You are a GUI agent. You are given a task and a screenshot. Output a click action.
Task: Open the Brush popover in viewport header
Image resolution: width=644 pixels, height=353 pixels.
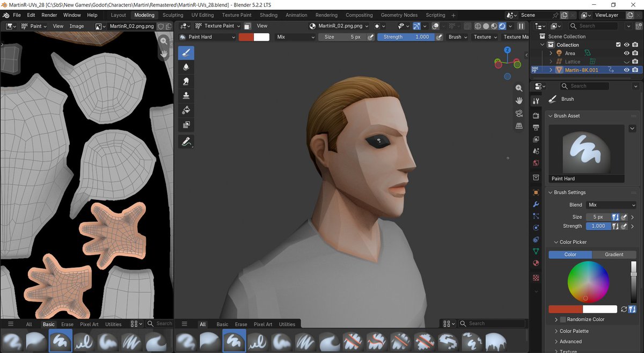pos(458,37)
